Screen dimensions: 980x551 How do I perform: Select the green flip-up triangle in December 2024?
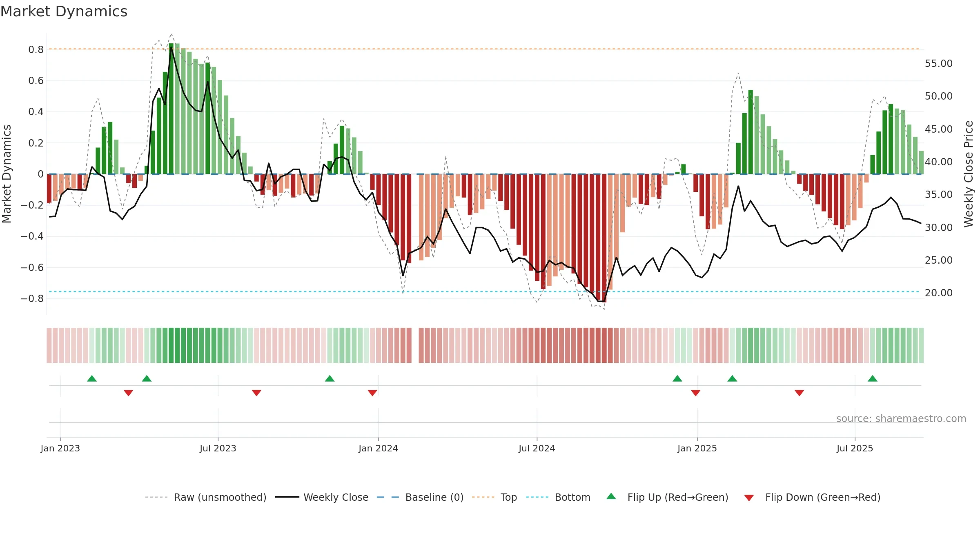pos(677,378)
